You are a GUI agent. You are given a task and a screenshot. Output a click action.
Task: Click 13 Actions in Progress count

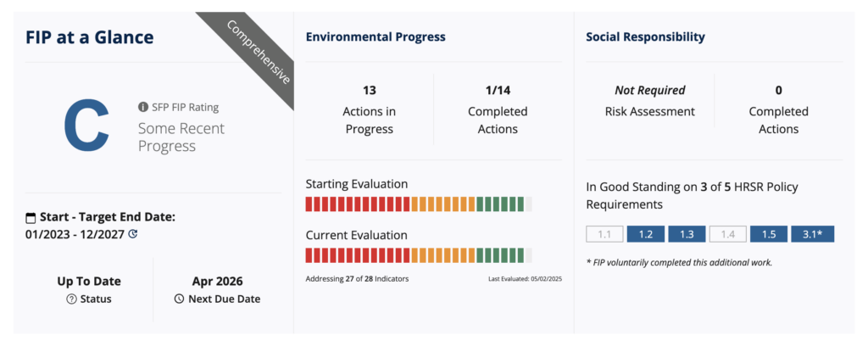coord(369,90)
